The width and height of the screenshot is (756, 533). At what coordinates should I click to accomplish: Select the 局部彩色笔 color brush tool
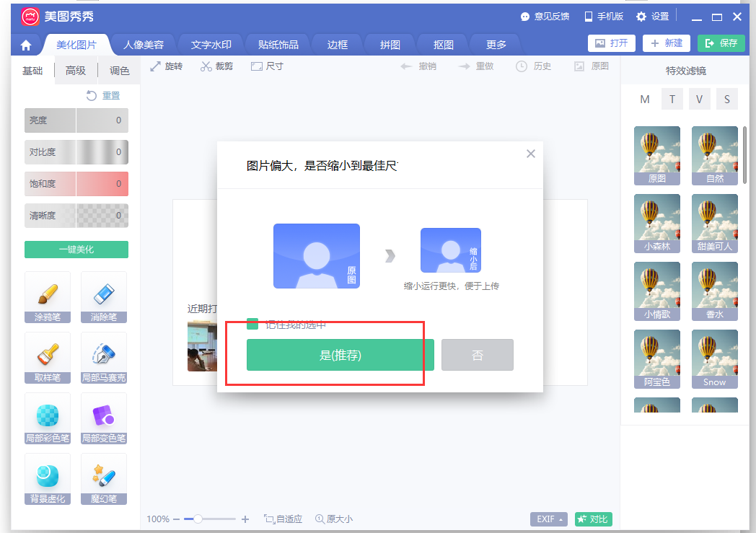pyautogui.click(x=48, y=418)
